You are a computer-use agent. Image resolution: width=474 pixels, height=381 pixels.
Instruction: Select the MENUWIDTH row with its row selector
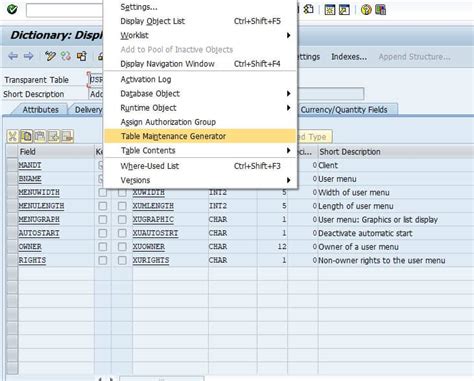(12, 192)
